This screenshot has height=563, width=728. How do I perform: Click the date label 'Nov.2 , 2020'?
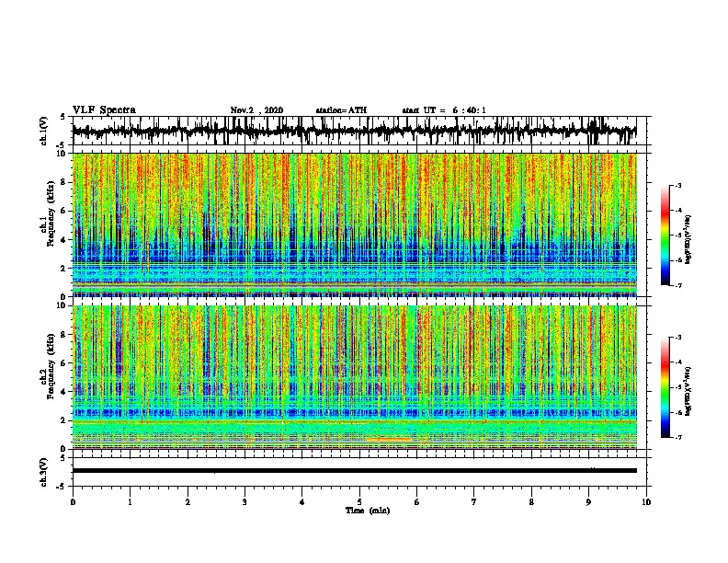click(x=256, y=110)
